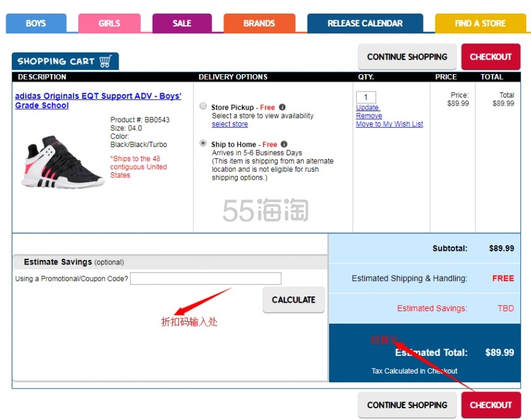The width and height of the screenshot is (531, 420).
Task: Open the GIRLS tab
Action: point(109,23)
